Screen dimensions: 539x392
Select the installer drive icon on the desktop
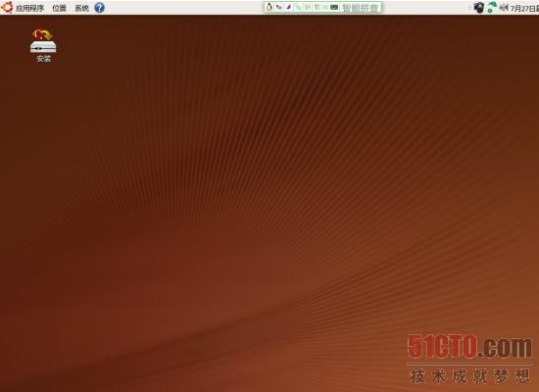coord(43,40)
